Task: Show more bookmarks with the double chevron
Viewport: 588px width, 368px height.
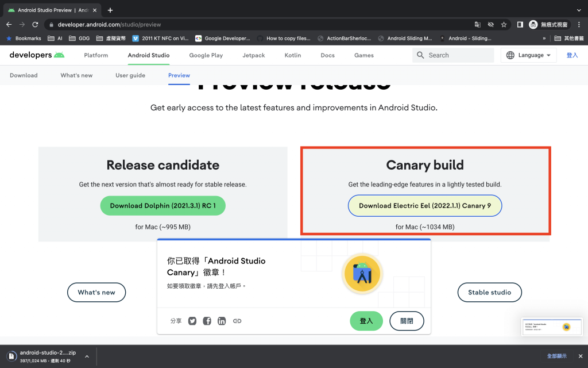Action: [544, 39]
